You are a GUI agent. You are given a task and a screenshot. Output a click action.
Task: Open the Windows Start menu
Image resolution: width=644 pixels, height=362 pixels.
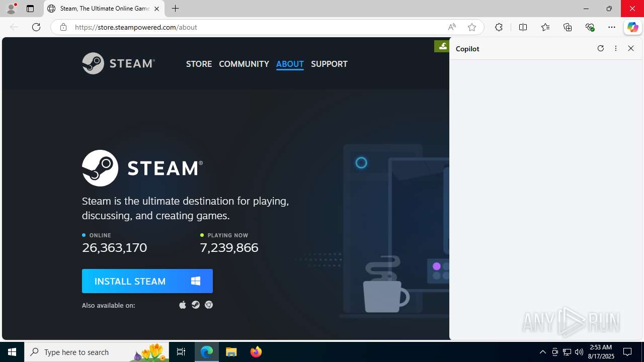(x=12, y=352)
